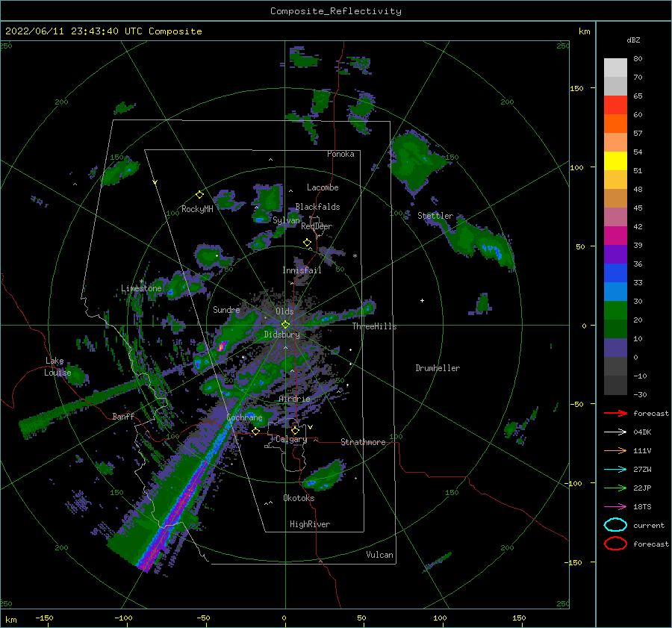Click the Olds label

click(x=284, y=311)
